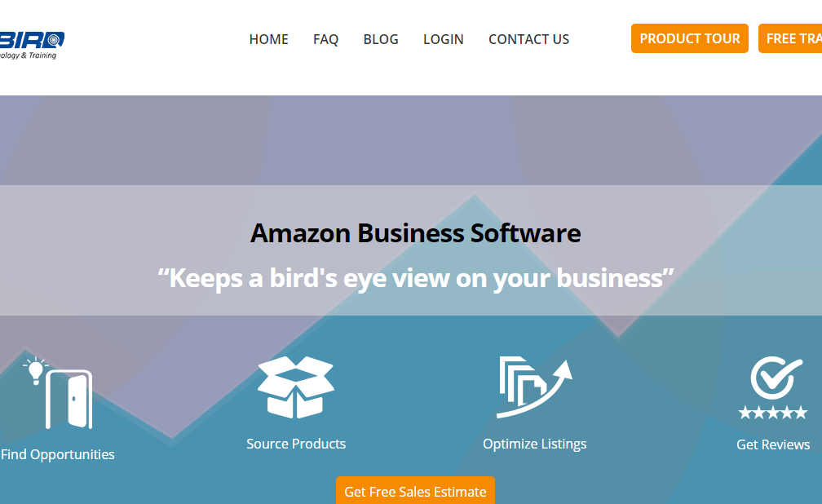This screenshot has width=822, height=504.
Task: Click the lightbulb and door Find Opportunities icon
Action: click(x=58, y=393)
